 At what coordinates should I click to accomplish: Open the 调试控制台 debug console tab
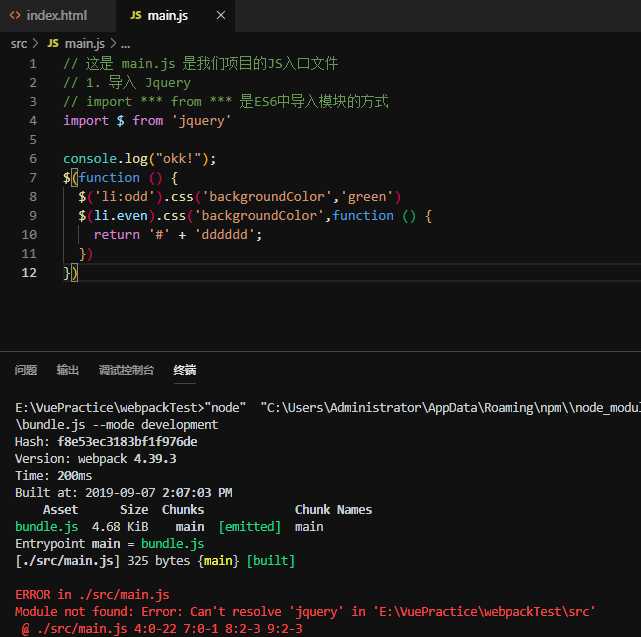click(x=126, y=370)
